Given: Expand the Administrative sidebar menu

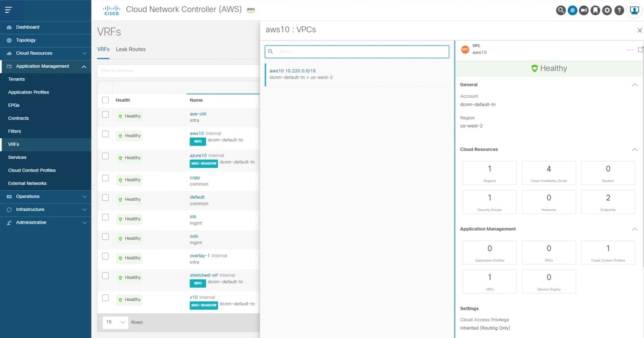Looking at the screenshot, I should click(x=84, y=223).
